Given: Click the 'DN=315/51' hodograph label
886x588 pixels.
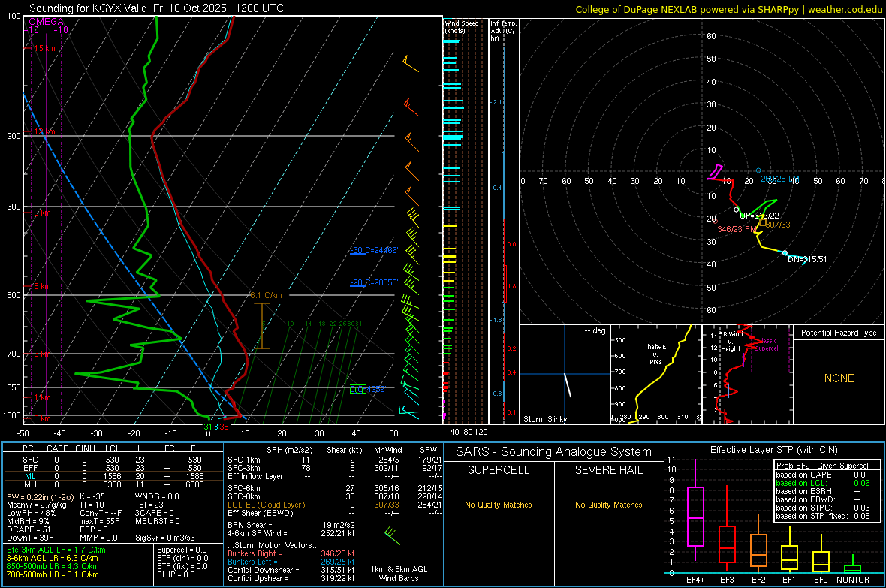Looking at the screenshot, I should click(x=807, y=259).
